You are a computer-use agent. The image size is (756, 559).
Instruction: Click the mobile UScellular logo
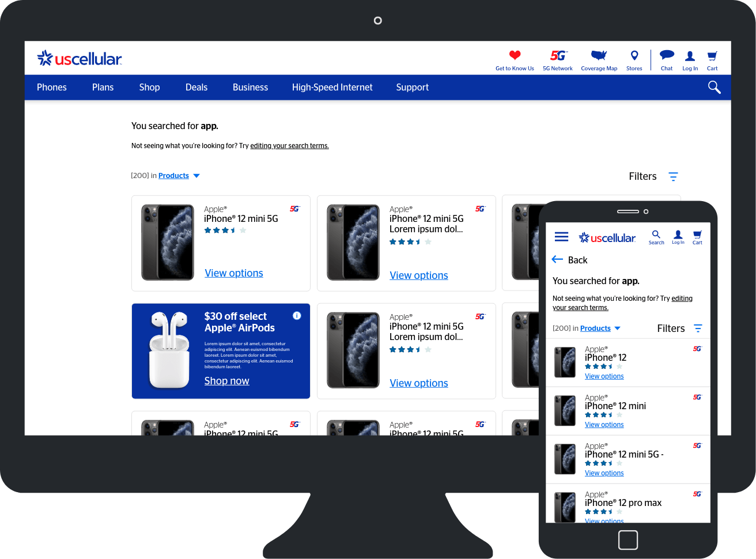click(x=607, y=237)
